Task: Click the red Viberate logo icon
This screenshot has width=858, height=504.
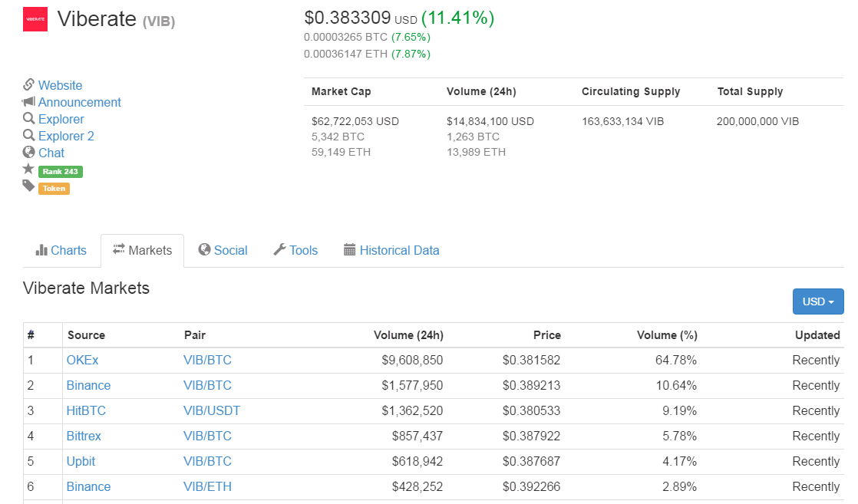Action: [x=35, y=19]
